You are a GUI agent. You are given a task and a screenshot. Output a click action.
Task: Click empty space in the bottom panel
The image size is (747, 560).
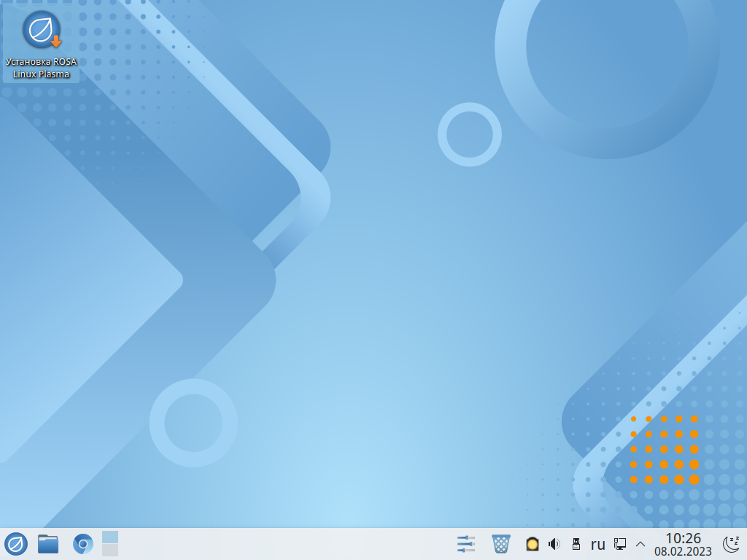[292, 544]
